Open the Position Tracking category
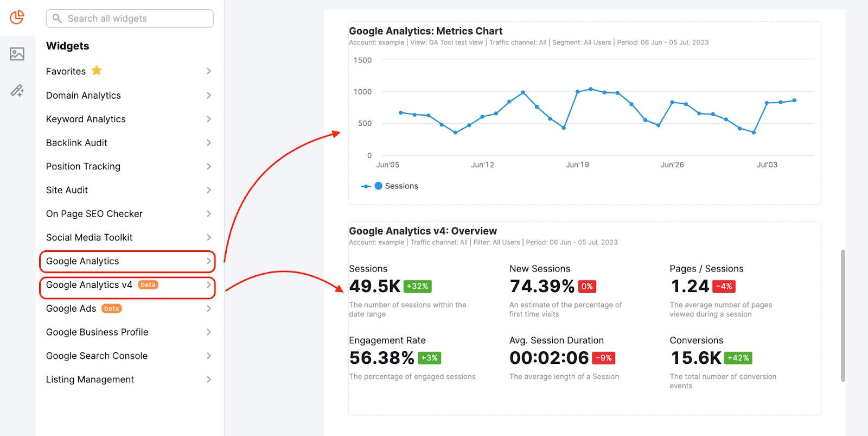868x436 pixels. point(83,167)
